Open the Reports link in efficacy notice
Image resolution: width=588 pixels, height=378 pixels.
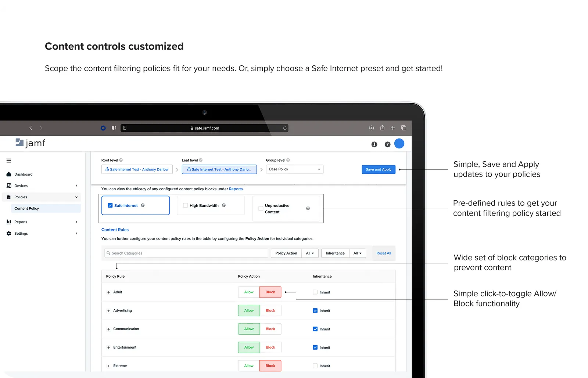tap(236, 189)
